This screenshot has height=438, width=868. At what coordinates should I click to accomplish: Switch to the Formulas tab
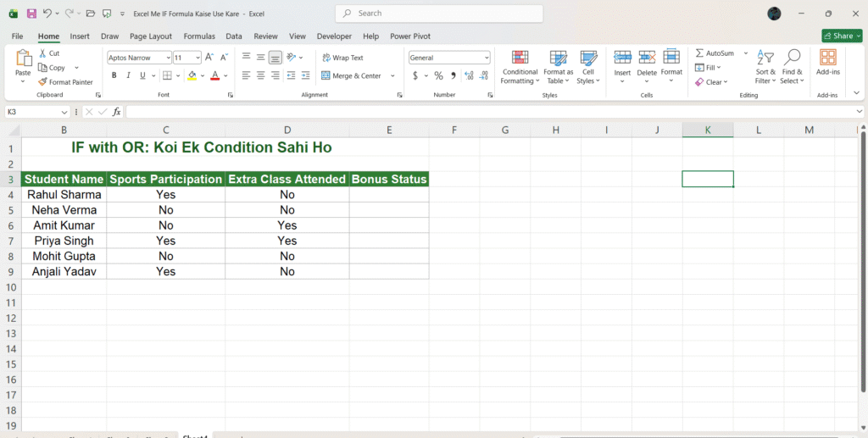[199, 36]
